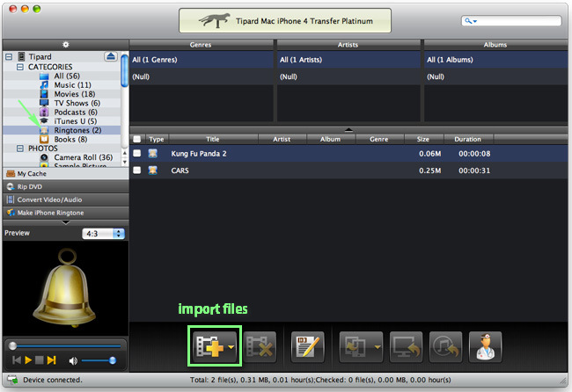Click the previous track playback button
This screenshot has width=572, height=392.
tap(17, 360)
